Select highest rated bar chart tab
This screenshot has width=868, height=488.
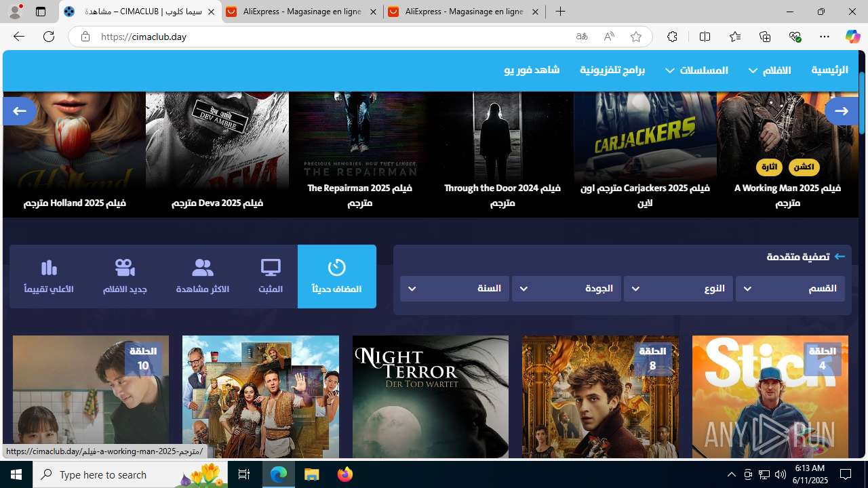49,277
